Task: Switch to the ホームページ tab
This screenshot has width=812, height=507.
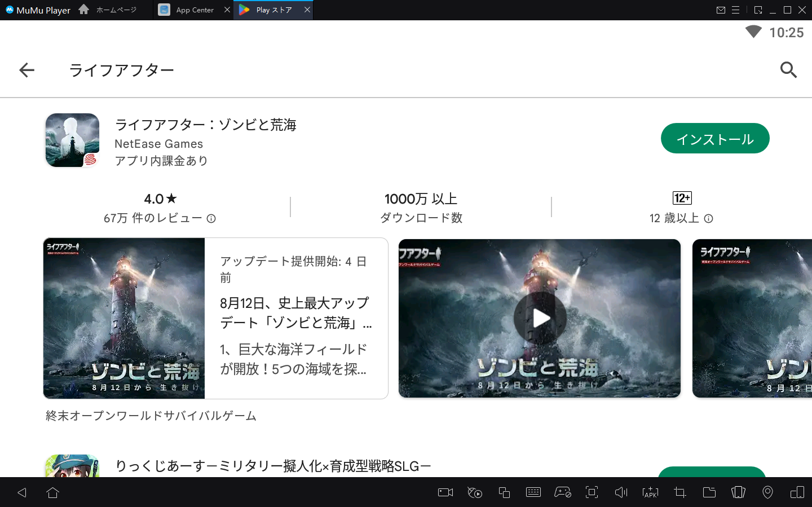Action: [x=116, y=10]
